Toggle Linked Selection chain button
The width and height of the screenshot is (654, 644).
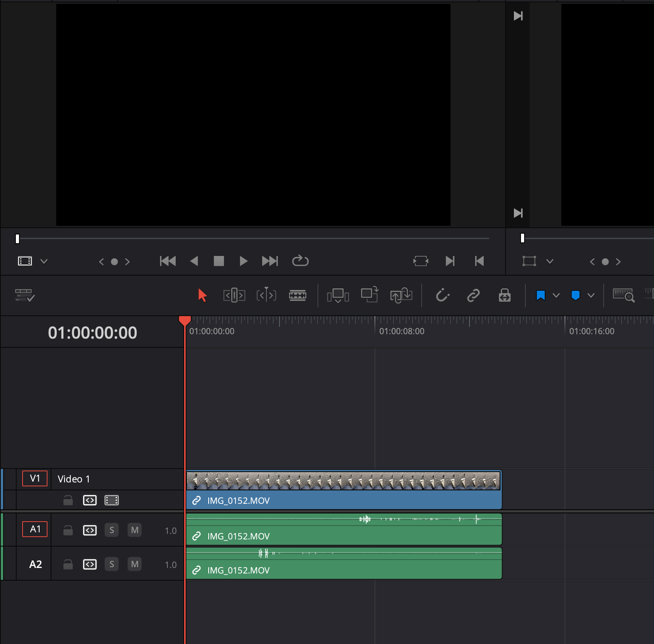click(473, 295)
